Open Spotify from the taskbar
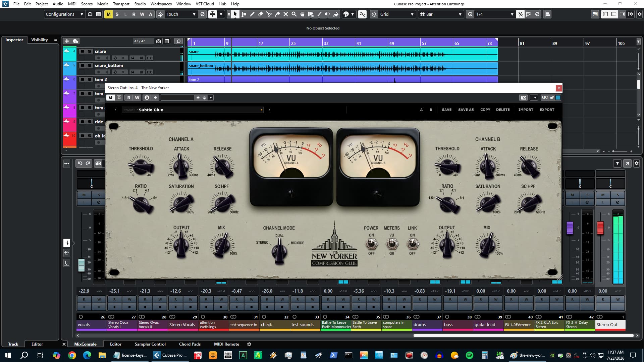The image size is (644, 362). 469,355
